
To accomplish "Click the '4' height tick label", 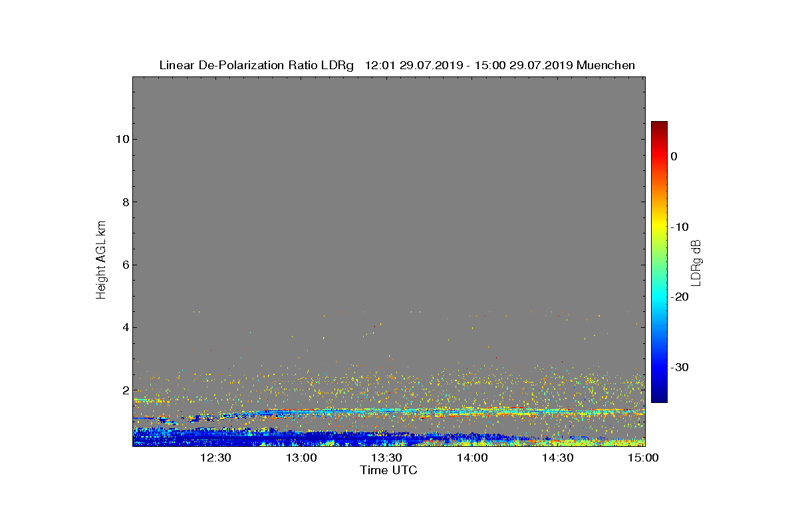I will tap(125, 327).
